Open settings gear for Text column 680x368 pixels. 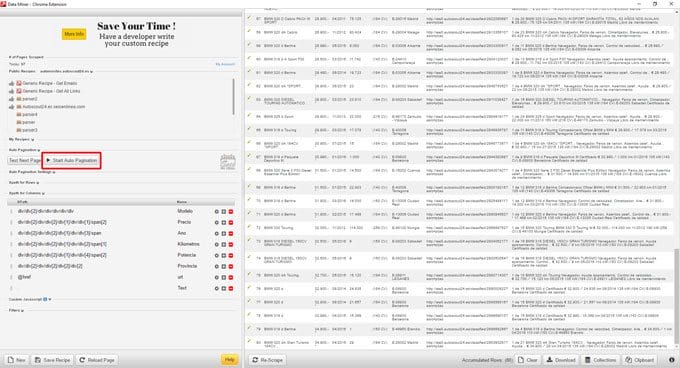216,288
